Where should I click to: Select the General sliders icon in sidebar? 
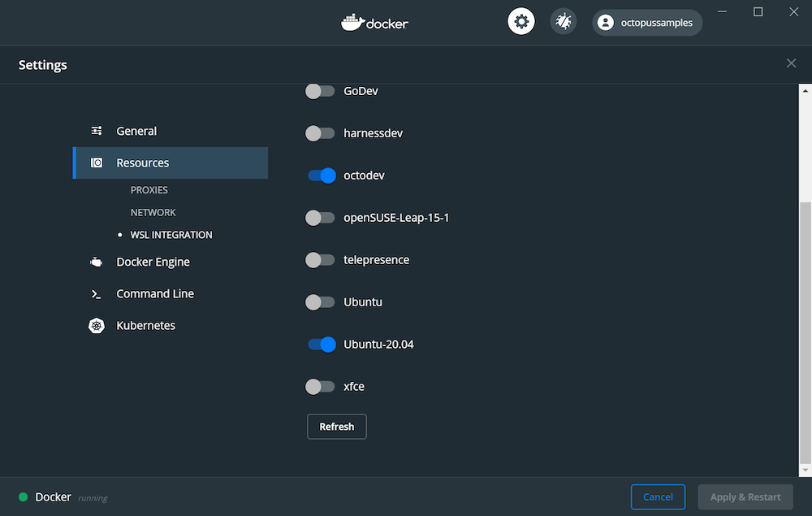pyautogui.click(x=97, y=131)
